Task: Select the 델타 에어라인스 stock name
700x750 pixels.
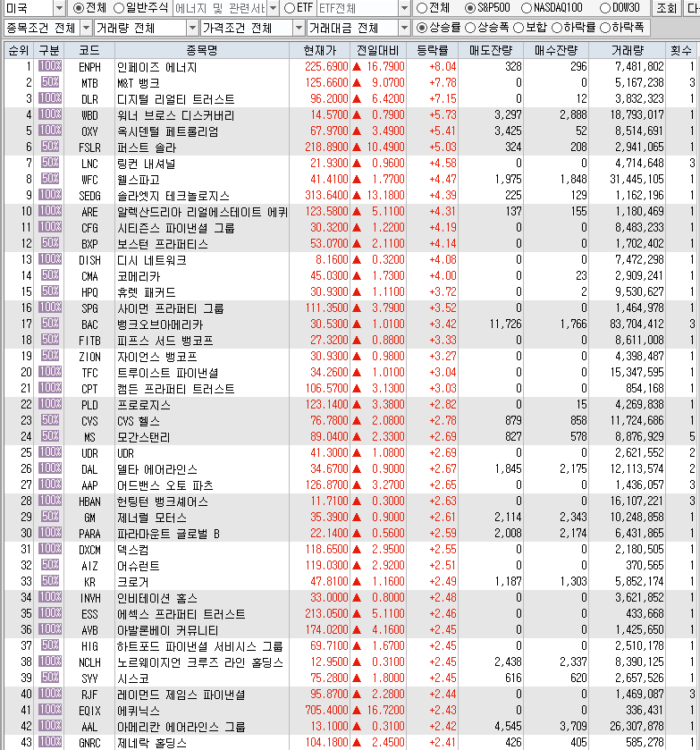Action: [157, 469]
